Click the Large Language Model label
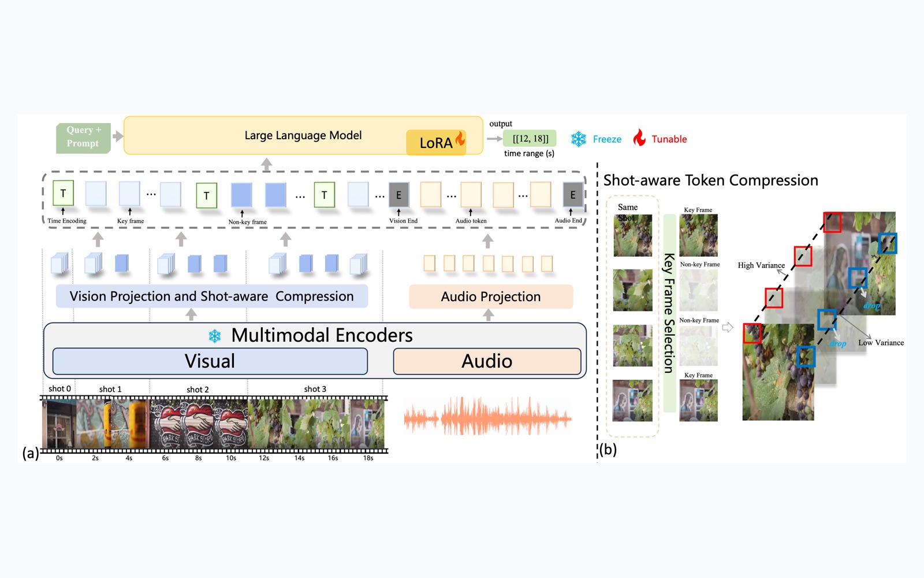Screen dimensions: 924x578 click(x=303, y=135)
